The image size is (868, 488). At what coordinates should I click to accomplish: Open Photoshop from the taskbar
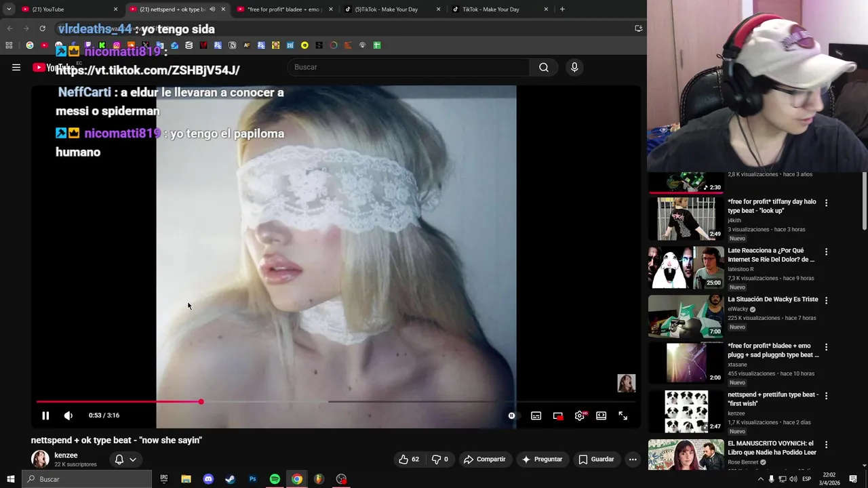pyautogui.click(x=252, y=479)
